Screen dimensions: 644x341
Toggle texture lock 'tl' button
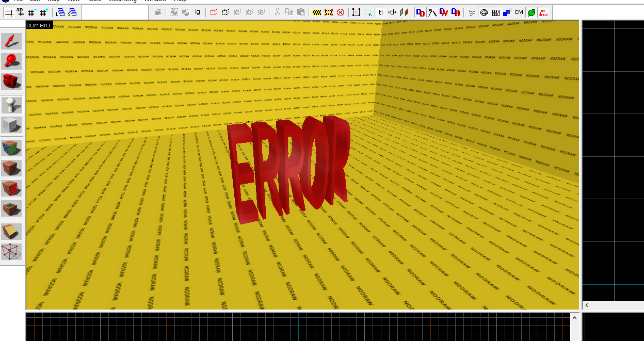380,12
